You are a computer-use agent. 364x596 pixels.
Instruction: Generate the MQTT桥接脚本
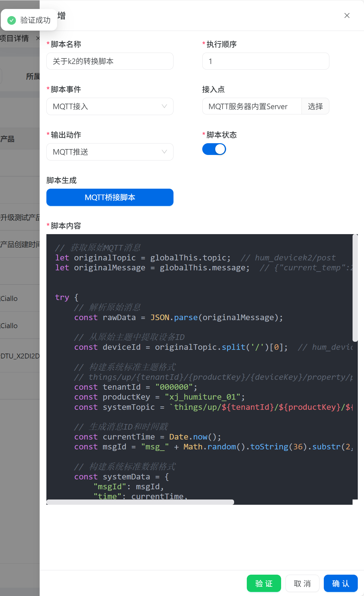point(110,197)
